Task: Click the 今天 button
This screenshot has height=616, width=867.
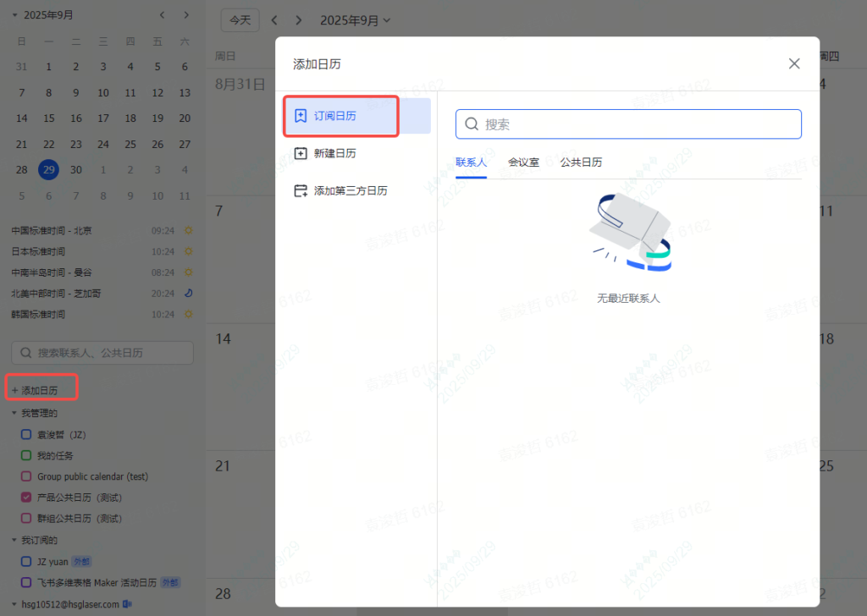Action: (240, 20)
